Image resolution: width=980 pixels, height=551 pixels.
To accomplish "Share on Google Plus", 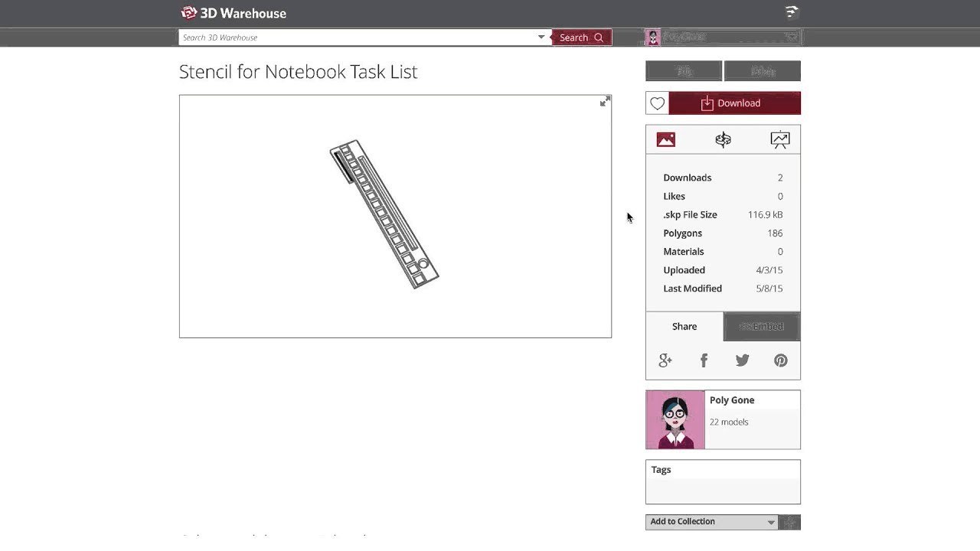I will (665, 360).
